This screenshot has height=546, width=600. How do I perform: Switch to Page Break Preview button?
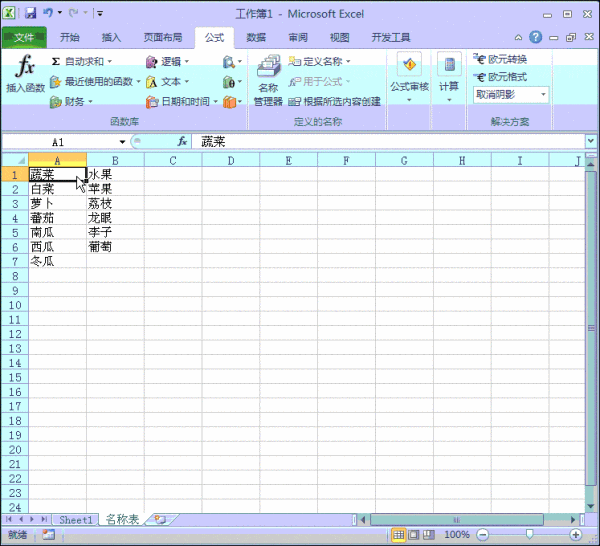429,535
